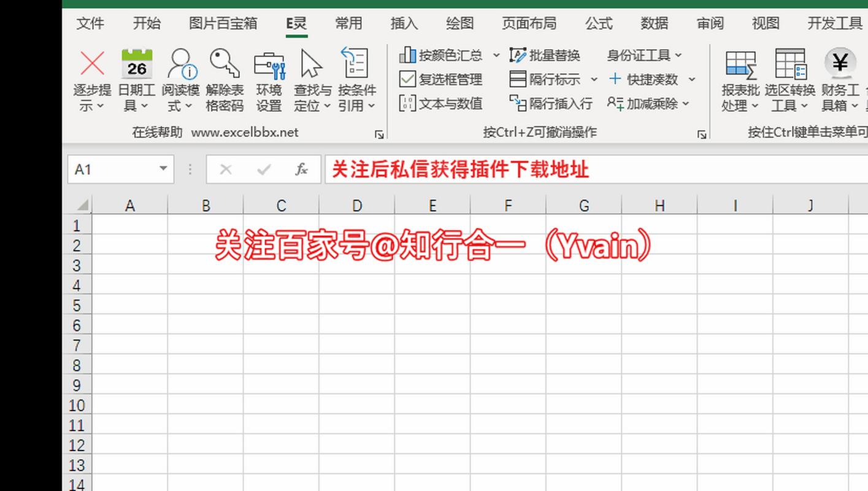Open the Ctrl+Z group dialog launcher
The height and width of the screenshot is (491, 868).
(702, 134)
